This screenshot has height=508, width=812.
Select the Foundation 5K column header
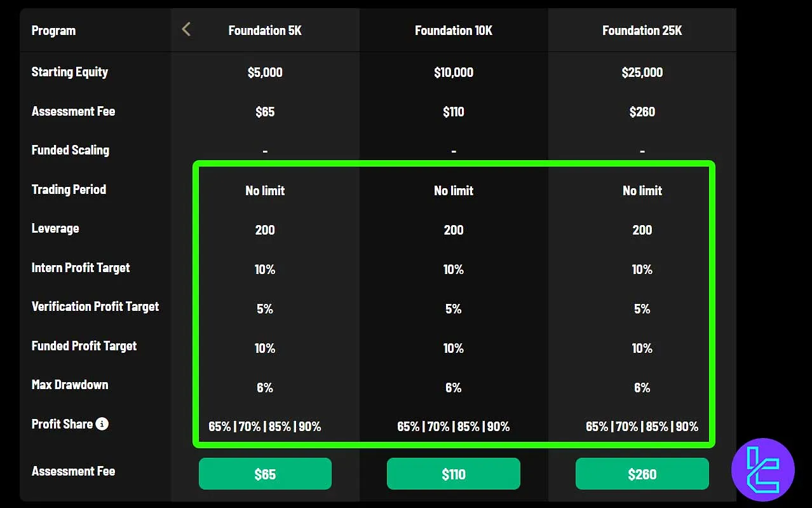pyautogui.click(x=265, y=30)
